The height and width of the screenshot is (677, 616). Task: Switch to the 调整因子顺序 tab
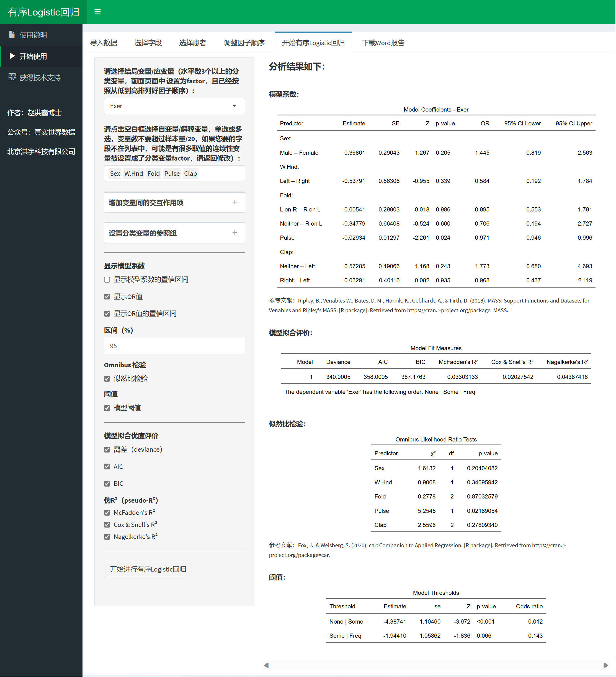[244, 43]
